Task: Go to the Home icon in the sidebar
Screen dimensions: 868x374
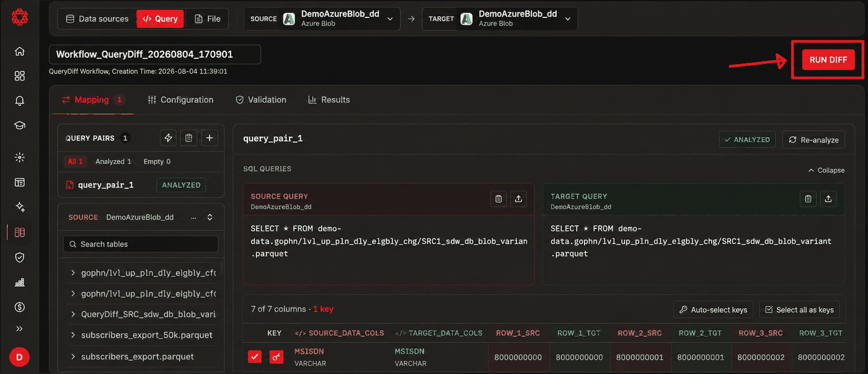Action: coord(20,51)
